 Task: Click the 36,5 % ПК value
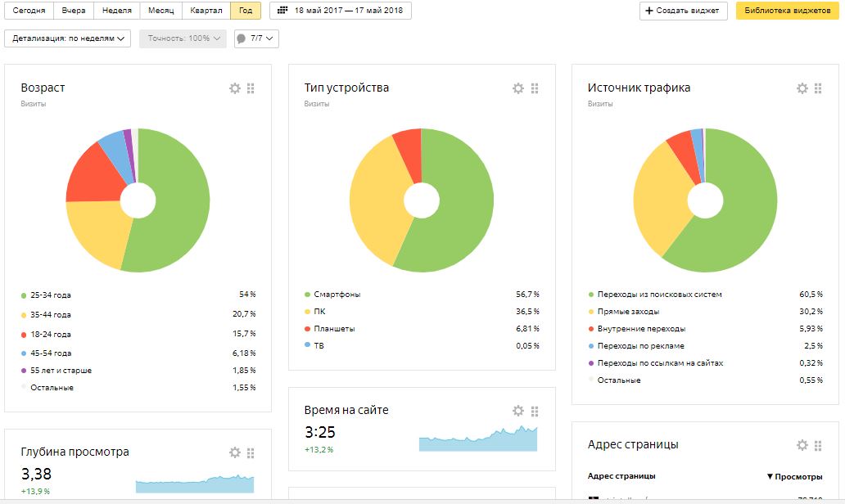527,312
